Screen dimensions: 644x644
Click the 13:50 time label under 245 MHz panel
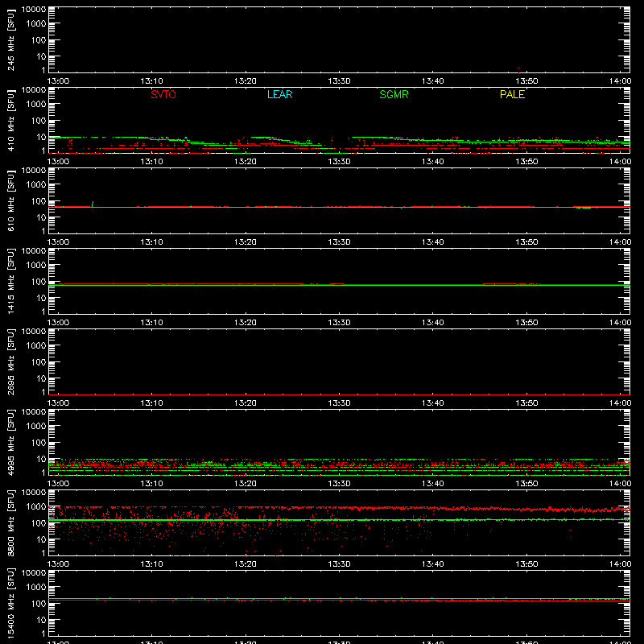(526, 81)
